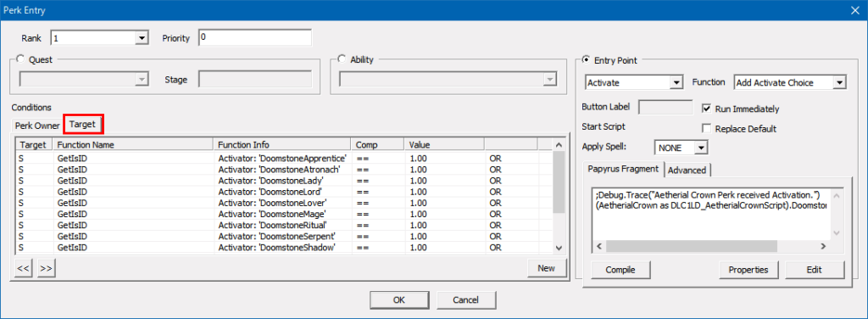Click the Button Label text field
868x319 pixels.
point(665,108)
